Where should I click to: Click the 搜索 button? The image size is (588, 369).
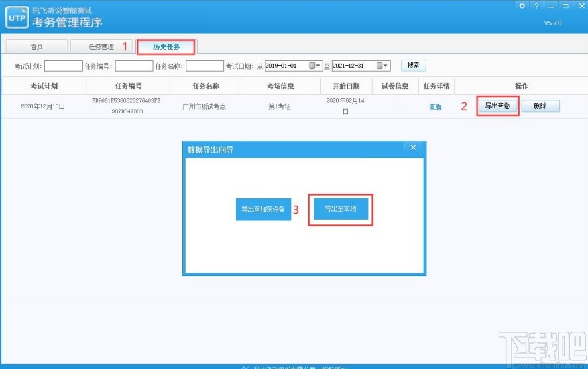(413, 65)
